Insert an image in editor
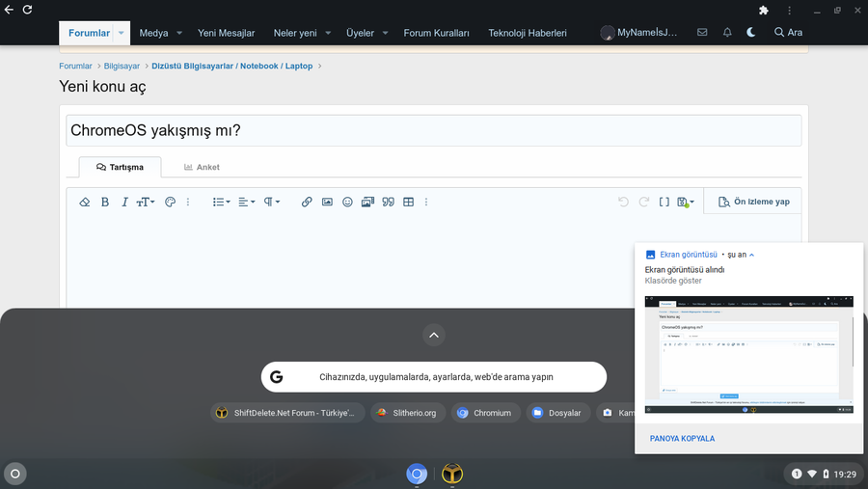Screen dimensions: 868x489 (x=327, y=203)
